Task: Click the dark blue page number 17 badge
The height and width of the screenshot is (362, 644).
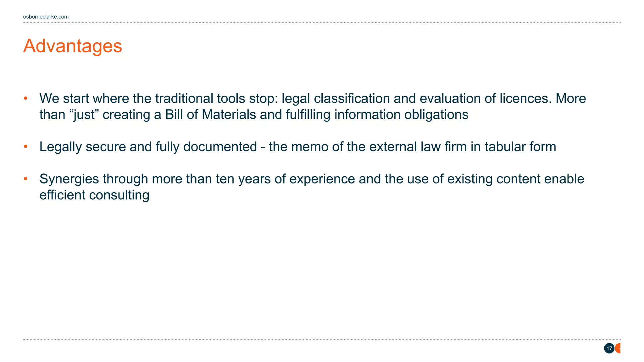Action: (609, 348)
